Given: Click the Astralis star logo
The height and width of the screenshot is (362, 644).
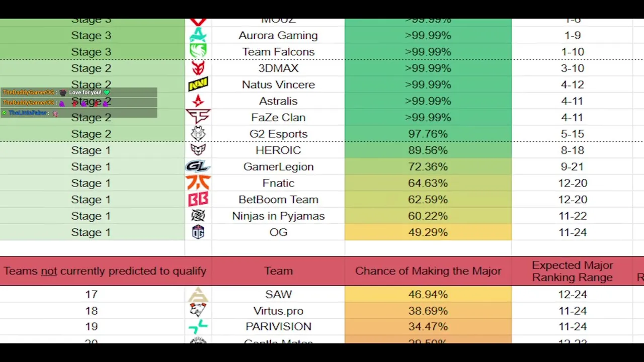Looking at the screenshot, I should tap(198, 101).
